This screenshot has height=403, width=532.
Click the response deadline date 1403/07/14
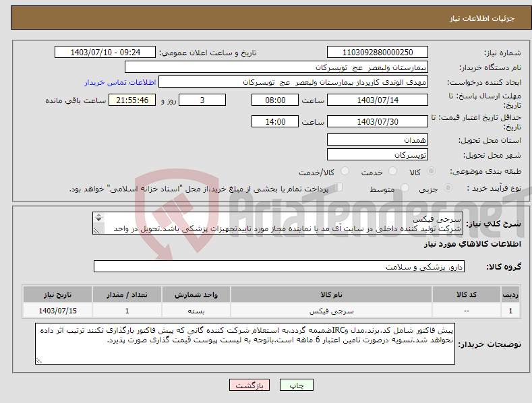378,100
